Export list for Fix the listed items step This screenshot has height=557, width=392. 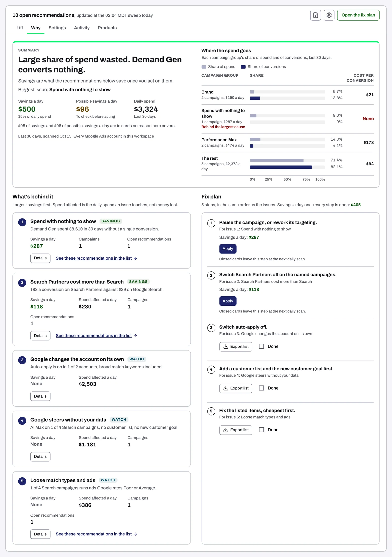pyautogui.click(x=236, y=430)
